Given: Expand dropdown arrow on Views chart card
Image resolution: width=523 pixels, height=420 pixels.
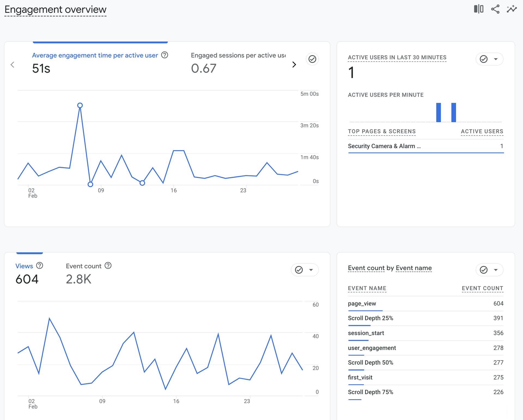Looking at the screenshot, I should [x=311, y=270].
